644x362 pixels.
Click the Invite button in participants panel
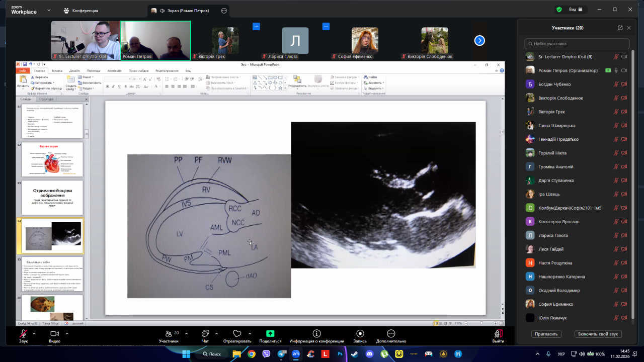click(x=546, y=334)
